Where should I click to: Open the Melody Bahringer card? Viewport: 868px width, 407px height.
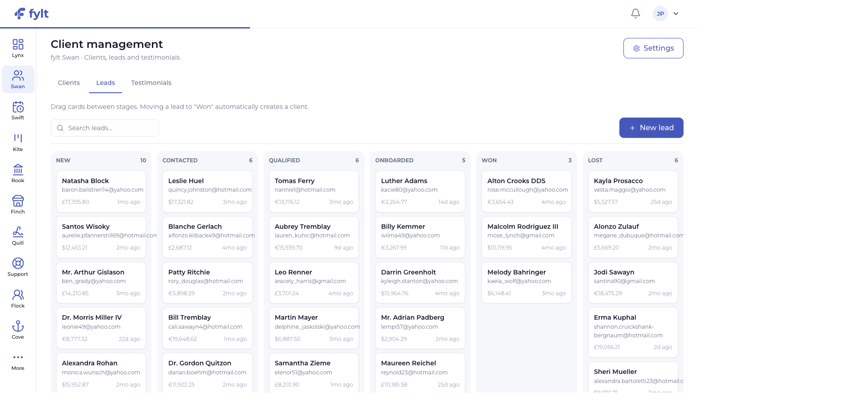coord(527,283)
